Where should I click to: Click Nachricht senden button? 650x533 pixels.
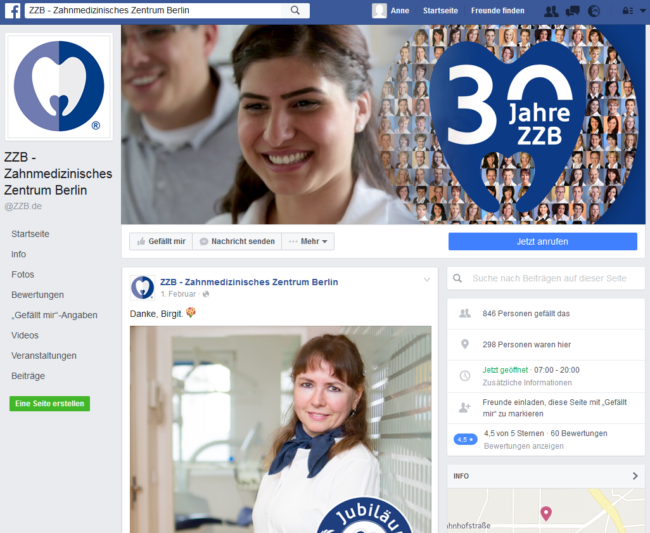(x=237, y=241)
